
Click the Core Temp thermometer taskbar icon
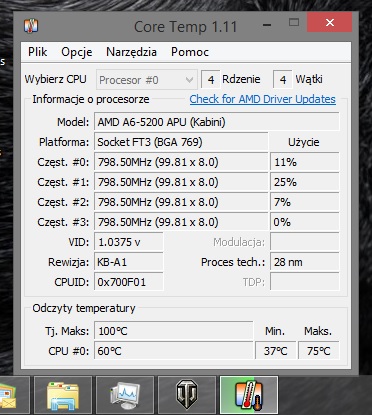249,395
